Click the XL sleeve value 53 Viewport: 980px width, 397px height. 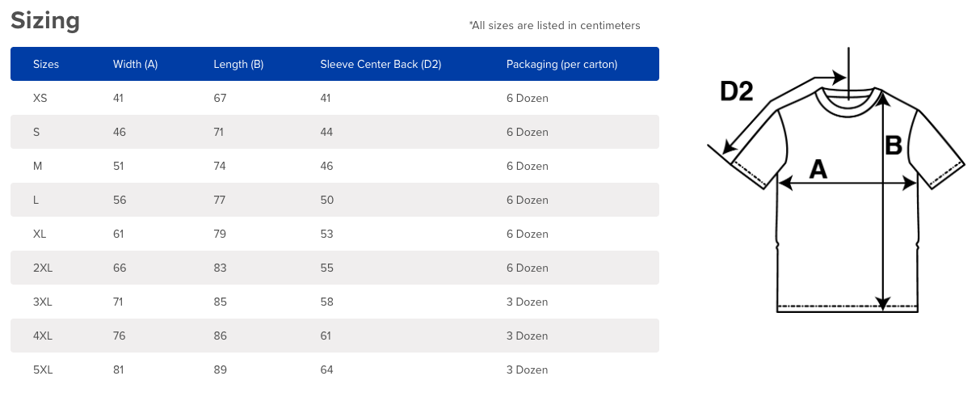coord(326,234)
